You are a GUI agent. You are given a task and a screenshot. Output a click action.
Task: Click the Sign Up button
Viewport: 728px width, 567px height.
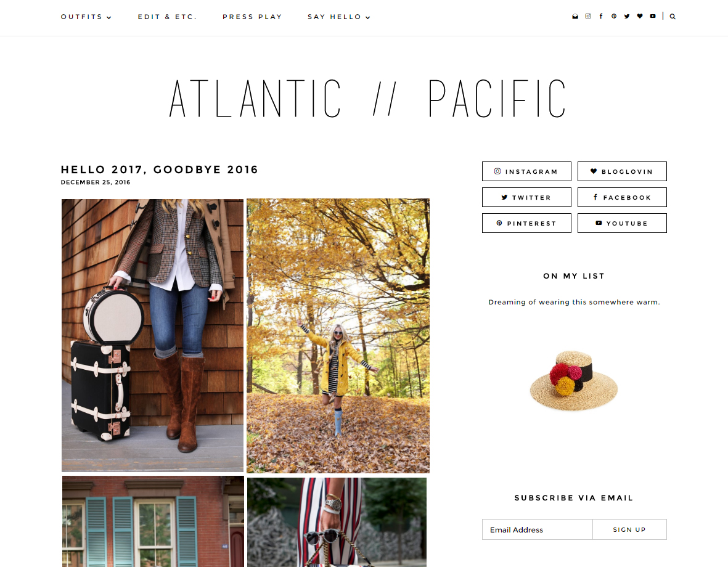[629, 529]
